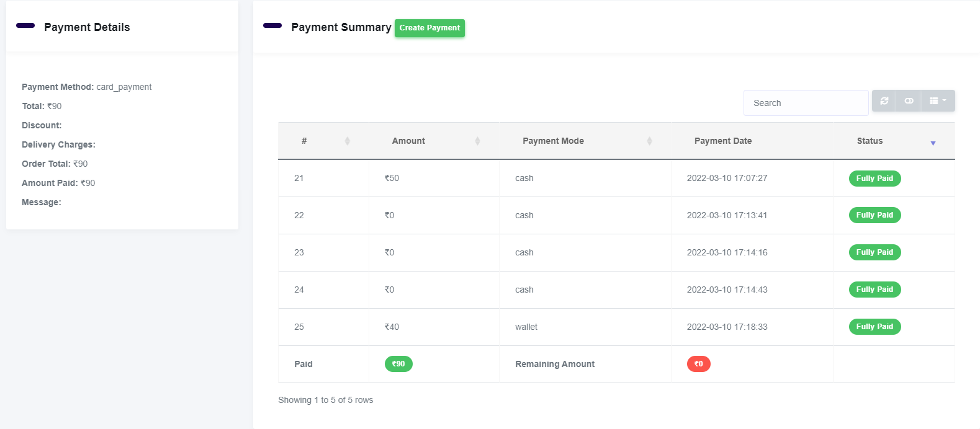
Task: Click the Payment Details header dash icon
Action: 25,26
